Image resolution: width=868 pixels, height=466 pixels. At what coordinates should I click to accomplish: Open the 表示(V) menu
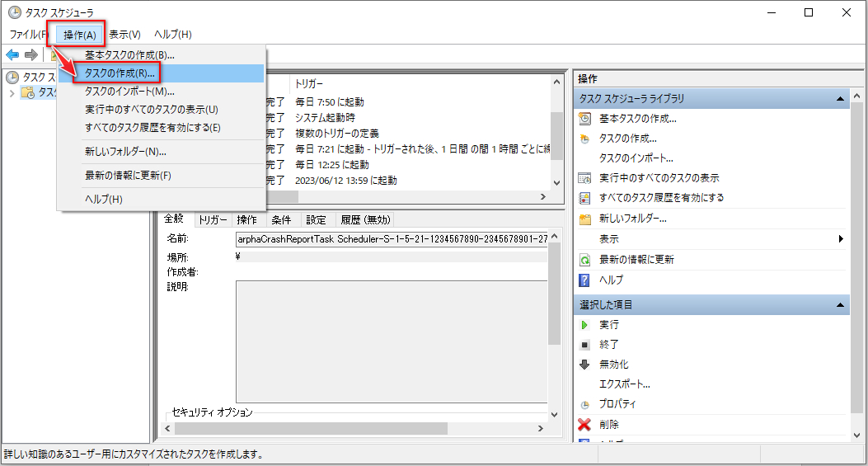124,35
